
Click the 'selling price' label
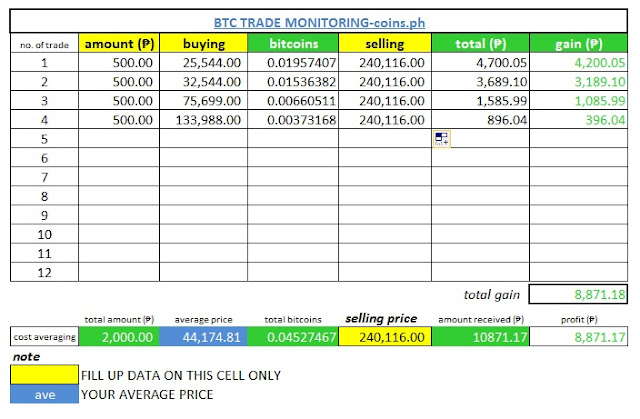click(x=381, y=319)
